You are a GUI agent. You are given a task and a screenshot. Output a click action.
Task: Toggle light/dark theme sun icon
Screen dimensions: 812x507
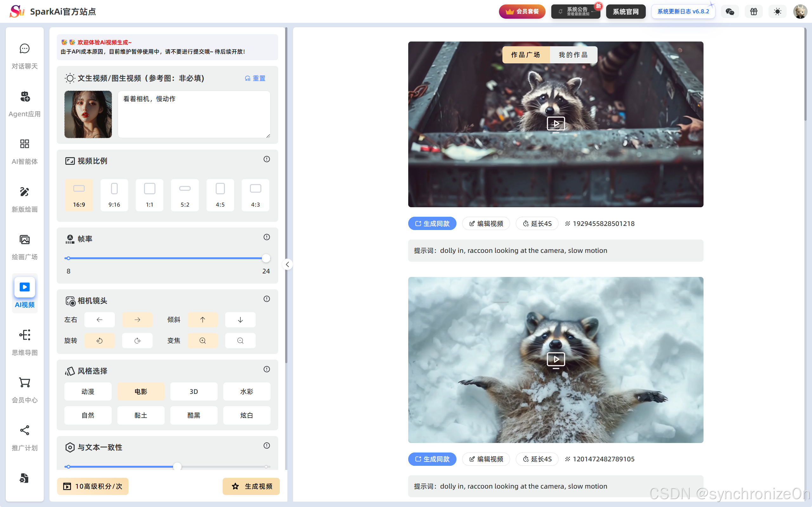click(777, 12)
